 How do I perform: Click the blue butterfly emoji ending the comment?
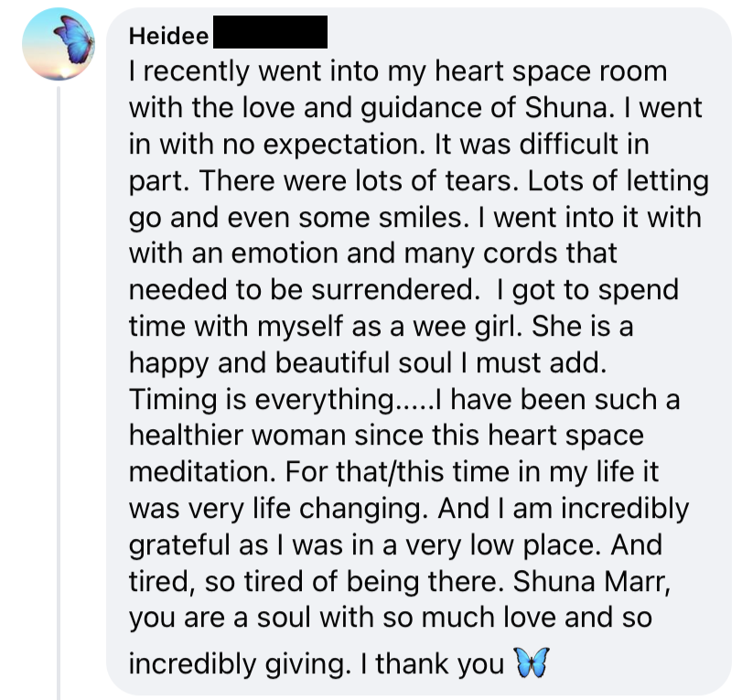coord(532,662)
